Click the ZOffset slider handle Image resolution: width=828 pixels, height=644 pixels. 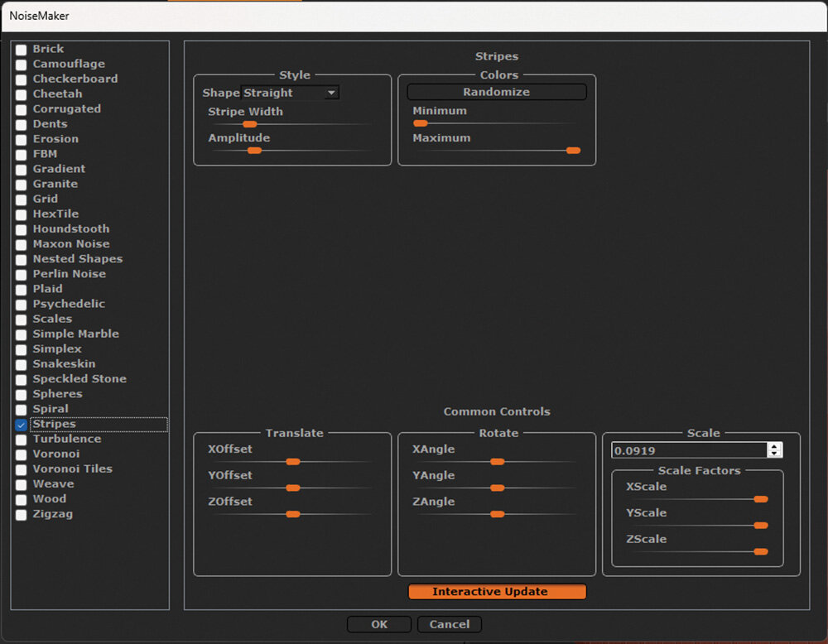point(293,515)
